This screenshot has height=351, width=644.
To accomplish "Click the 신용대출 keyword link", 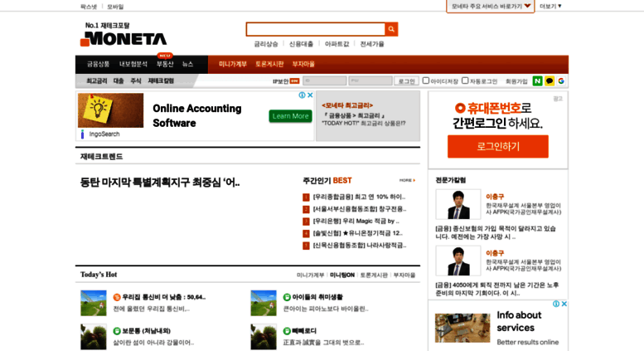I will (301, 44).
